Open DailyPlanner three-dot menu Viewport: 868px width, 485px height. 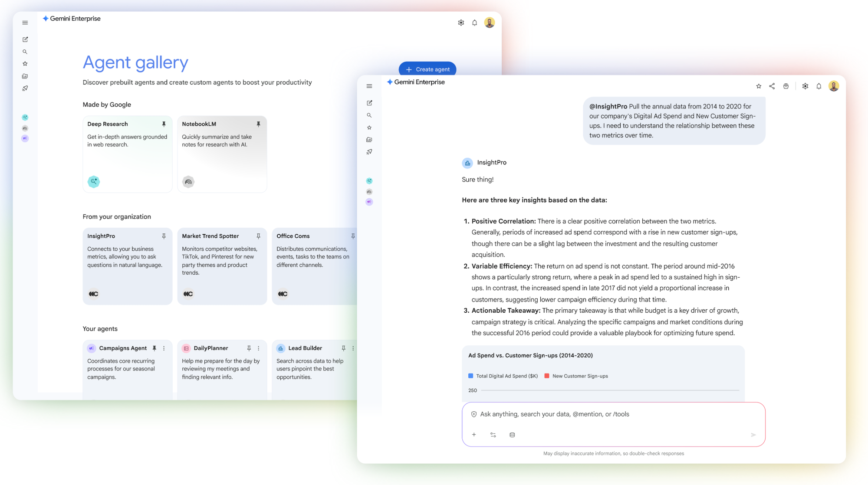(259, 348)
